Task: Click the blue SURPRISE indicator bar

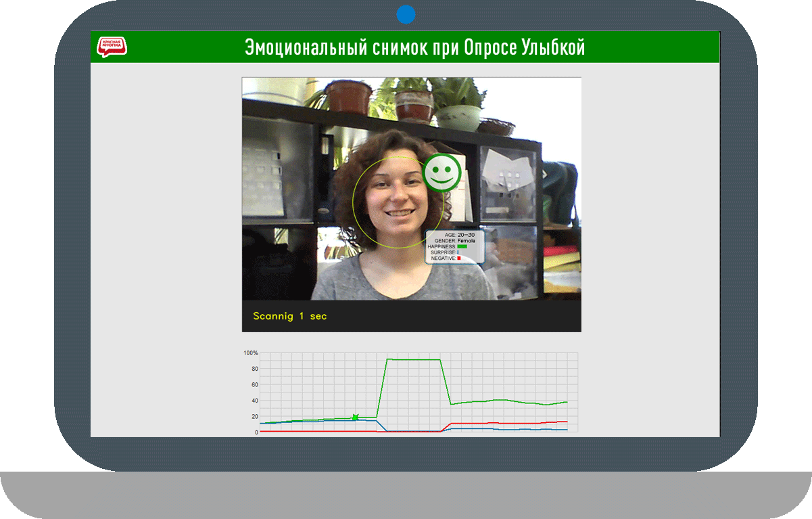Action: point(458,252)
